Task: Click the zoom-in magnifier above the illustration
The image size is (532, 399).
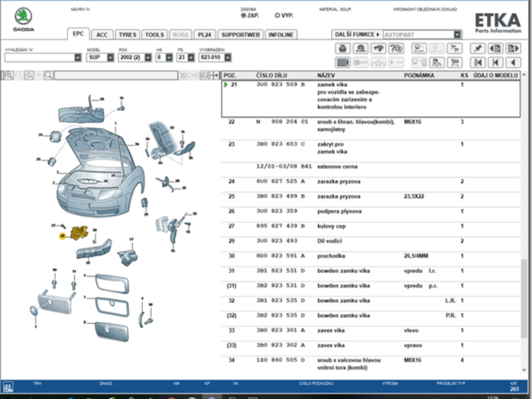Action: pyautogui.click(x=8, y=75)
